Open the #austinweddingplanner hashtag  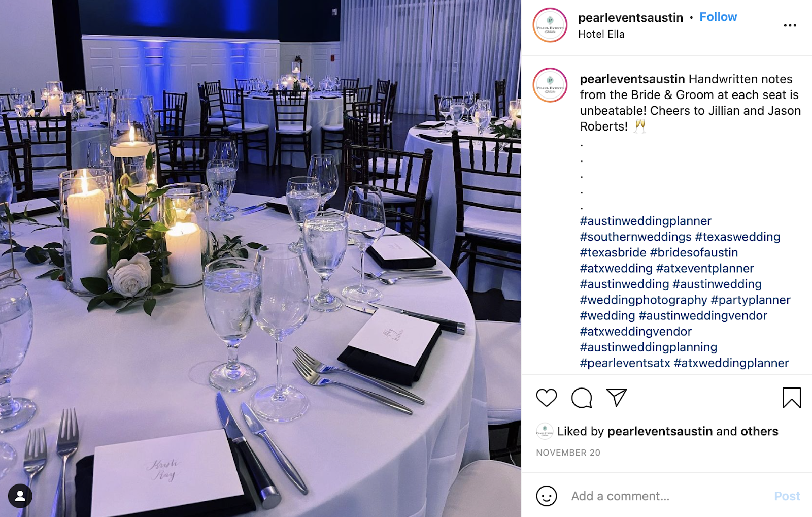[646, 221]
